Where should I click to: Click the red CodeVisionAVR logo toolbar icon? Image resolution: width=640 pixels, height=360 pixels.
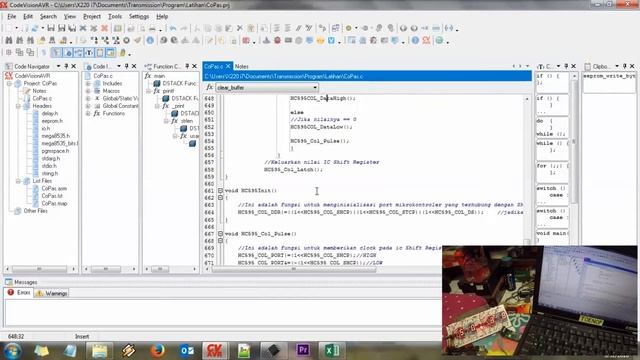(427, 40)
